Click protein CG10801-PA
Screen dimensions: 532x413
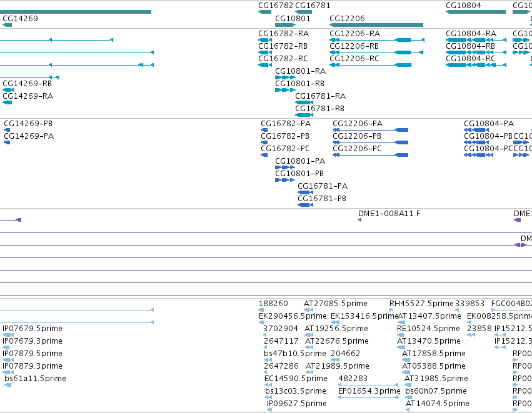tap(300, 161)
